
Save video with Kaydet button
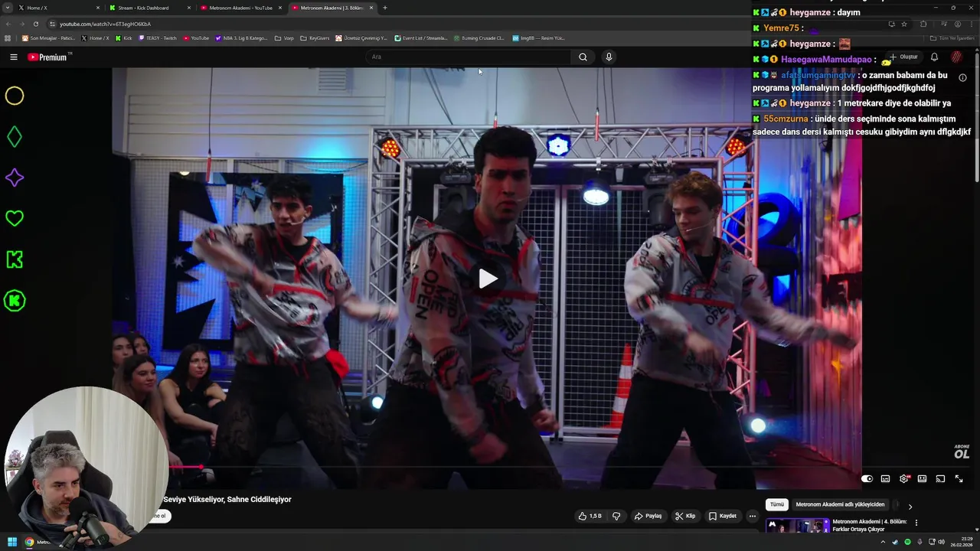pyautogui.click(x=722, y=516)
